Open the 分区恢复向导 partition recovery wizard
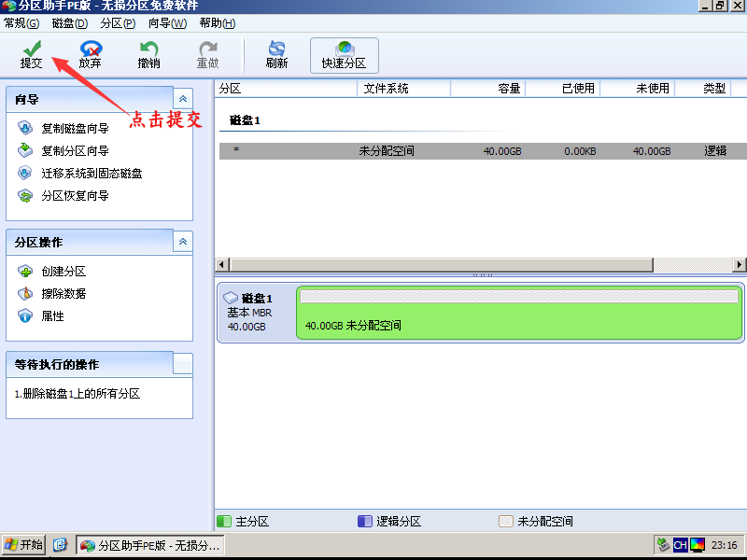Image resolution: width=747 pixels, height=560 pixels. 63,195
